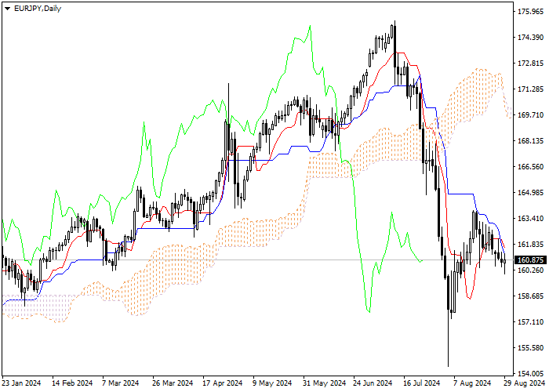The image size is (549, 392).
Task: Click the 31 May 2024 date label
Action: coord(323,383)
